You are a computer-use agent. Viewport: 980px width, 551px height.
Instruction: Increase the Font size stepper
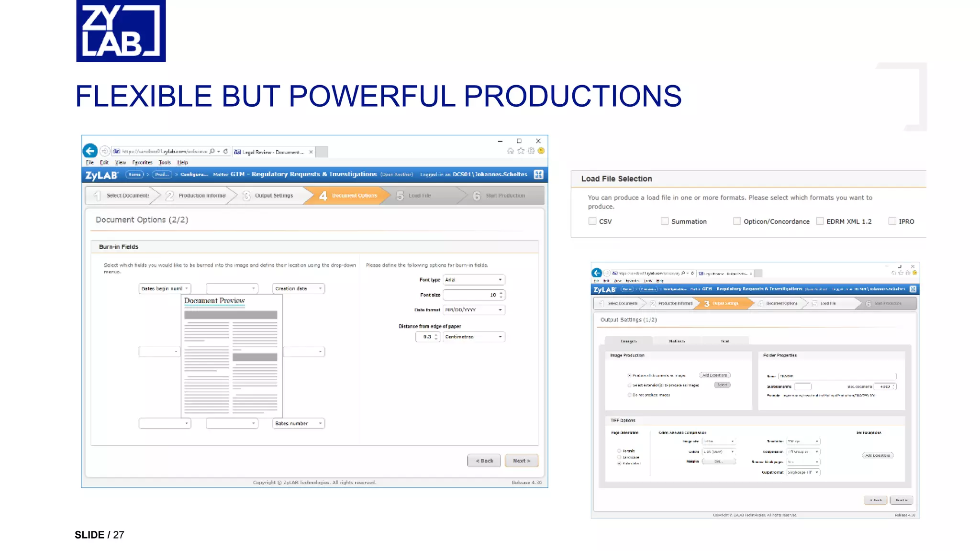(501, 293)
